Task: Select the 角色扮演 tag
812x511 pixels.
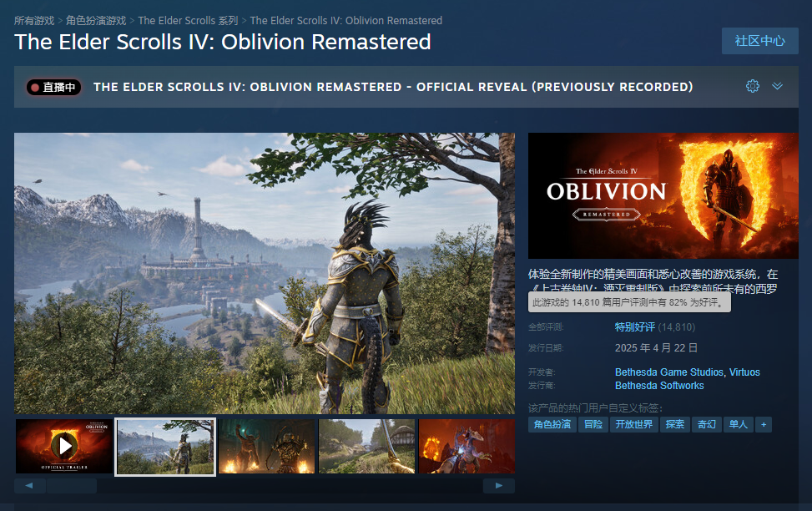Action: point(552,424)
